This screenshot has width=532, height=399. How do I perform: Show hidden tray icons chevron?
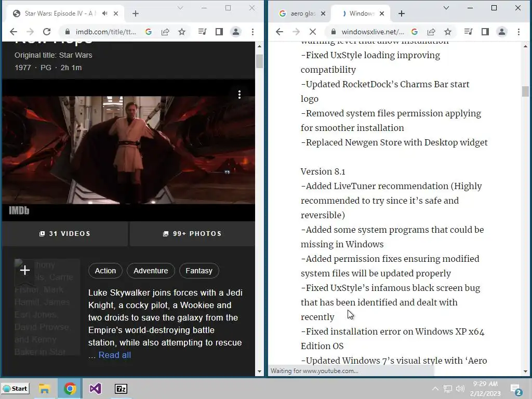click(435, 389)
